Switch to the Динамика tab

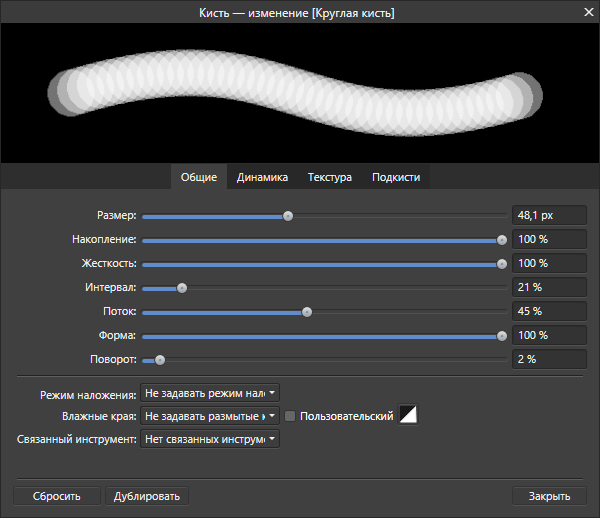pos(262,177)
